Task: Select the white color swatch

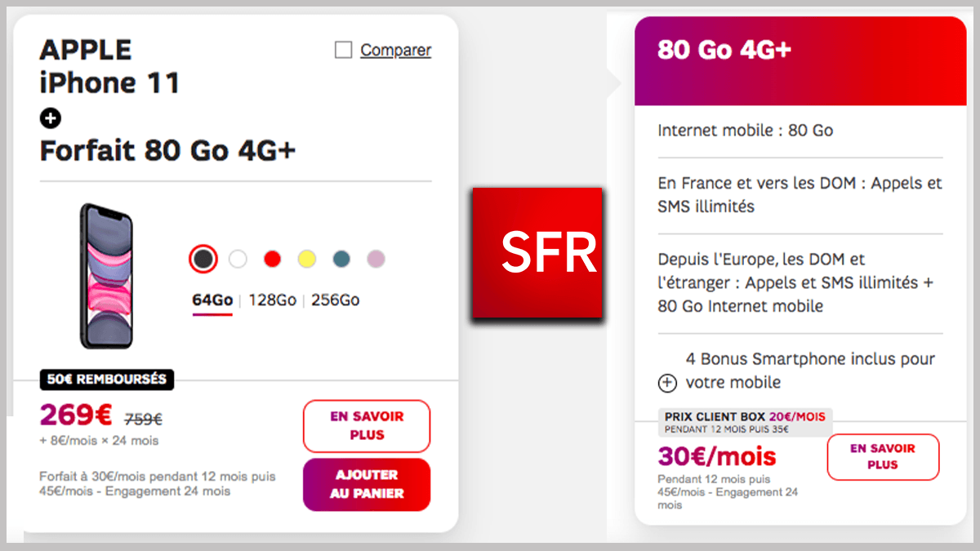Action: tap(238, 260)
